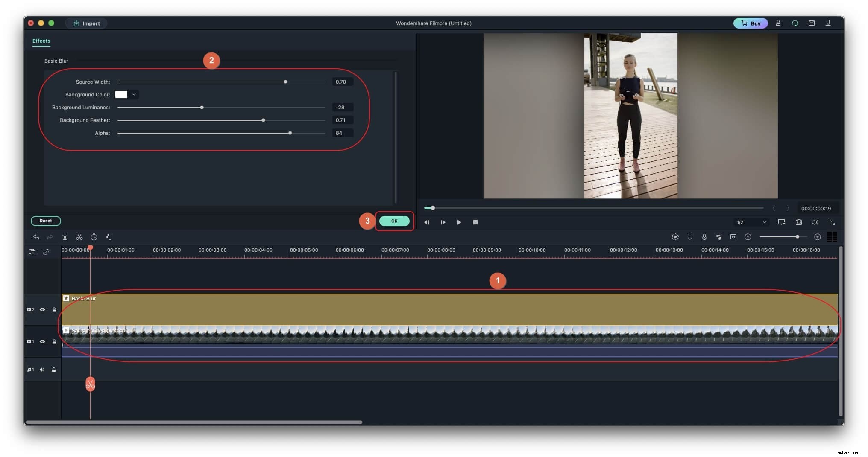Expand the preview quality 1/2 dropdown

tap(751, 222)
